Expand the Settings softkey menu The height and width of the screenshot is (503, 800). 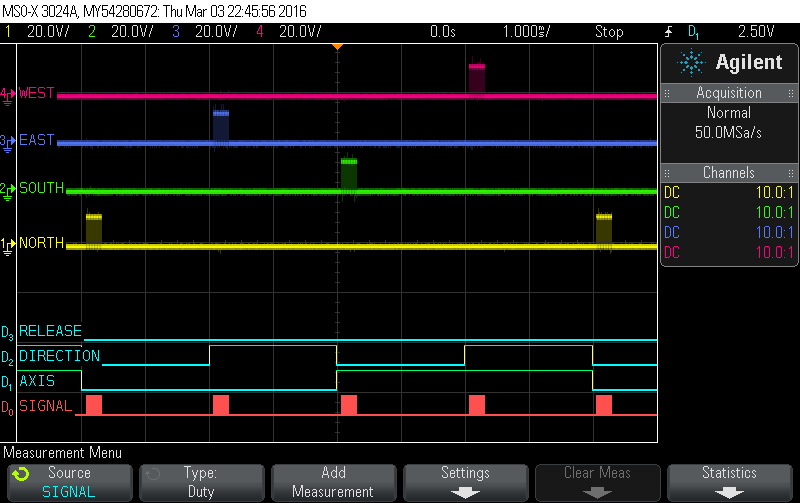(x=465, y=482)
